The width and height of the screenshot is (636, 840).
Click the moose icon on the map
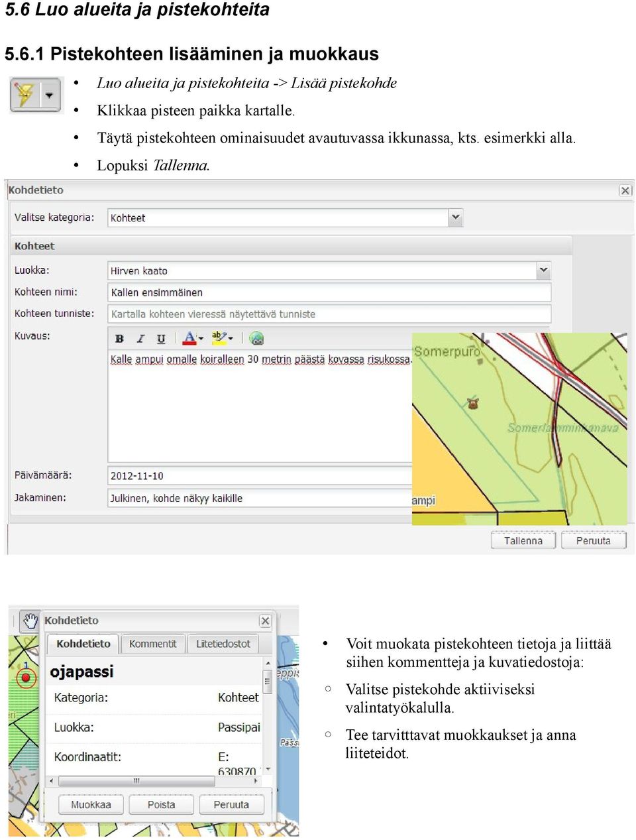coord(473,402)
